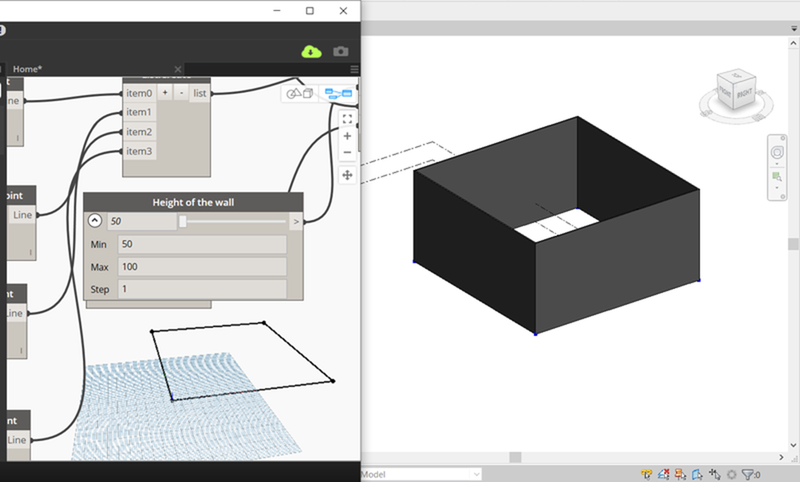This screenshot has height=482, width=800.
Task: Click the Step field with 1
Action: coord(202,289)
